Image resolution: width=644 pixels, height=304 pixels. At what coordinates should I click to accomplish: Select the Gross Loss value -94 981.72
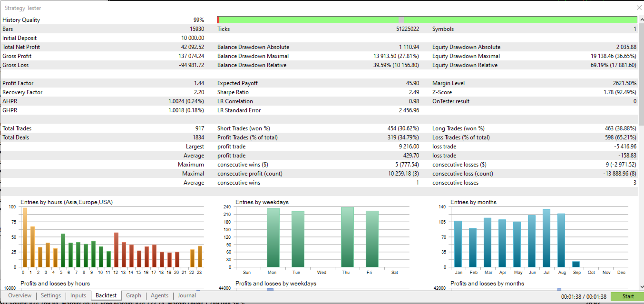192,65
